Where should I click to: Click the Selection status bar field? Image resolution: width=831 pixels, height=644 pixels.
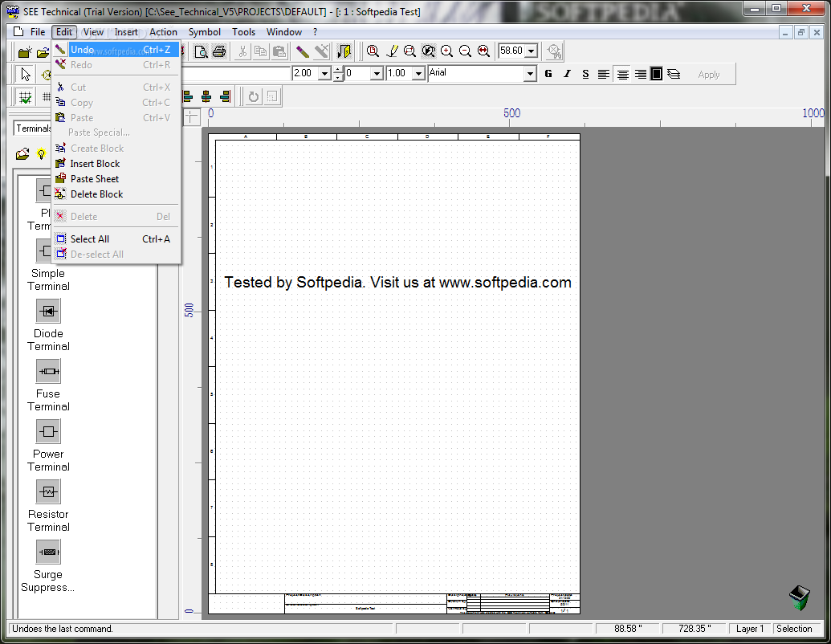pyautogui.click(x=794, y=629)
